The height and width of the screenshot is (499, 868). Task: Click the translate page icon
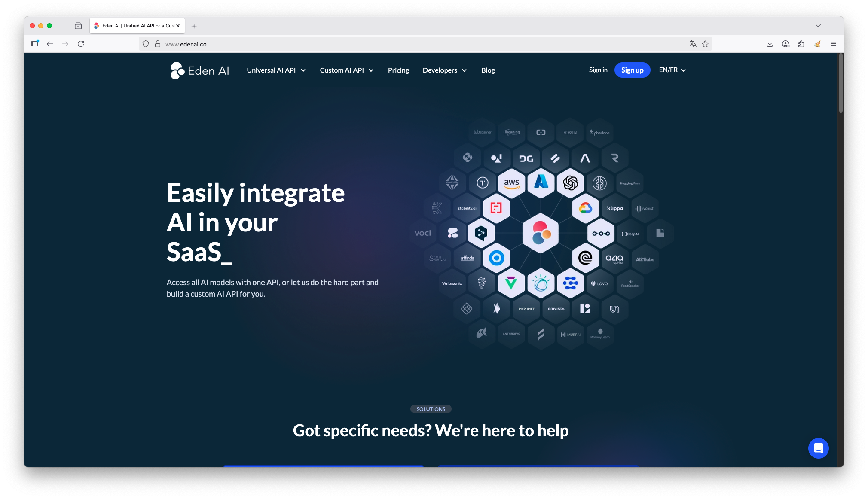click(x=693, y=44)
